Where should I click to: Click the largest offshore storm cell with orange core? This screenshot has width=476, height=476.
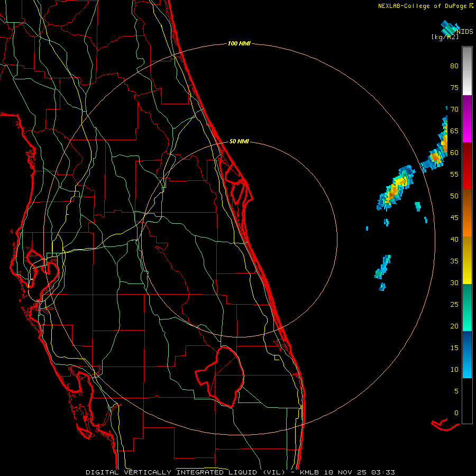point(396,188)
